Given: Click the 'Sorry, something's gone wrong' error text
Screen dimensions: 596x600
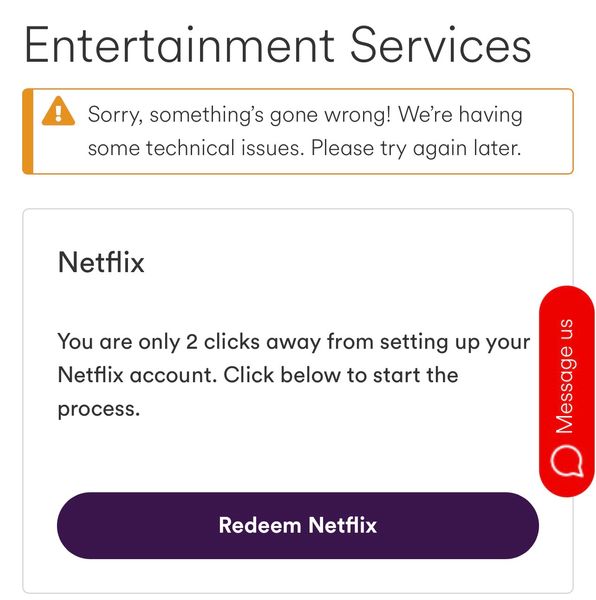Looking at the screenshot, I should pyautogui.click(x=239, y=115).
